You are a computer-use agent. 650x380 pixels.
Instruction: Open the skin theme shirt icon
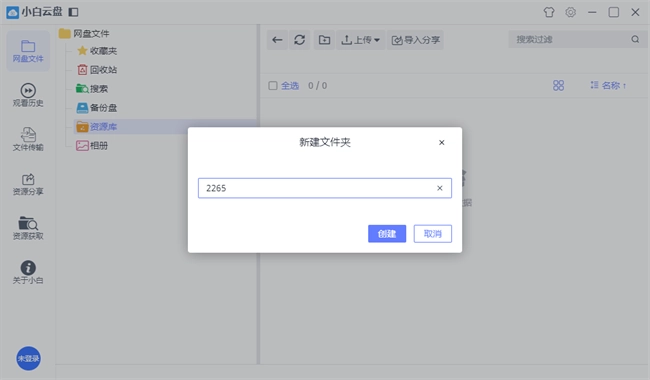tap(549, 12)
